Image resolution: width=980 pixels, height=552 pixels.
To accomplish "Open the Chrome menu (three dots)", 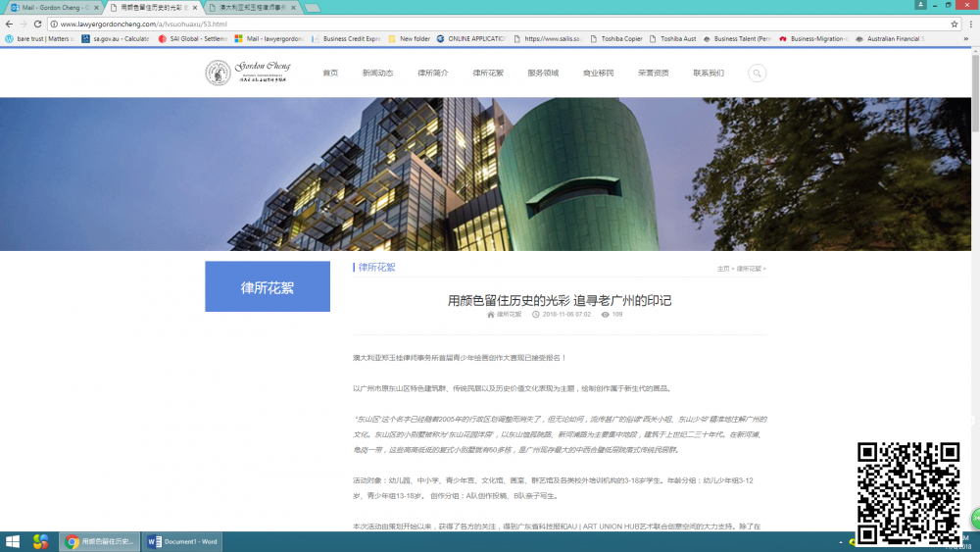I will (x=969, y=24).
